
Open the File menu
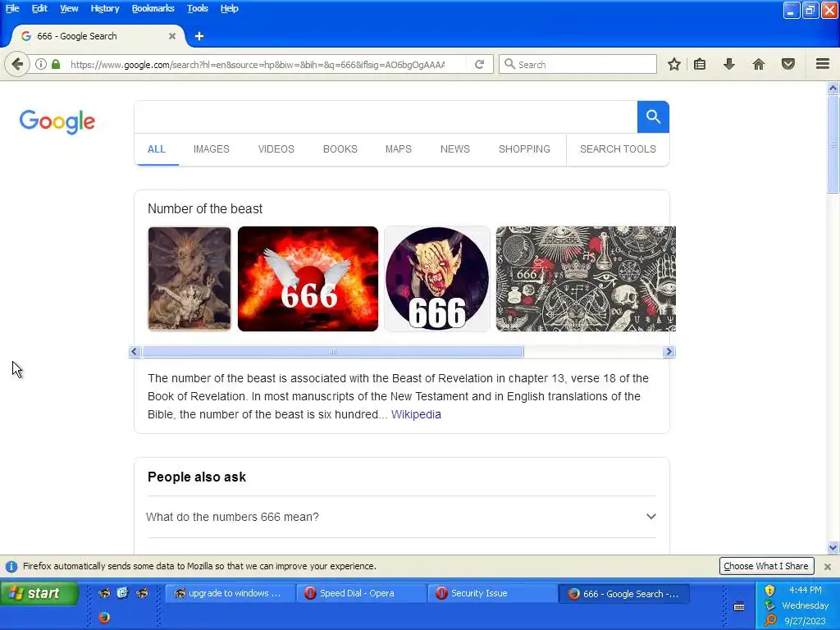(12, 8)
